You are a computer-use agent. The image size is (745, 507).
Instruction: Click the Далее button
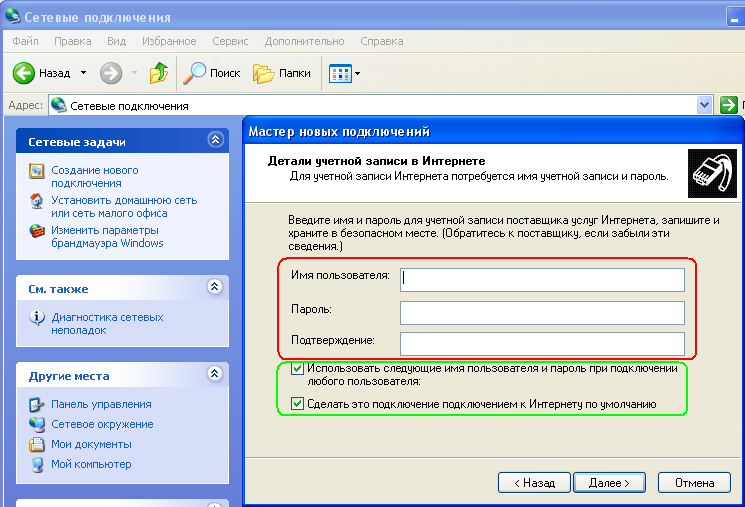click(x=610, y=483)
